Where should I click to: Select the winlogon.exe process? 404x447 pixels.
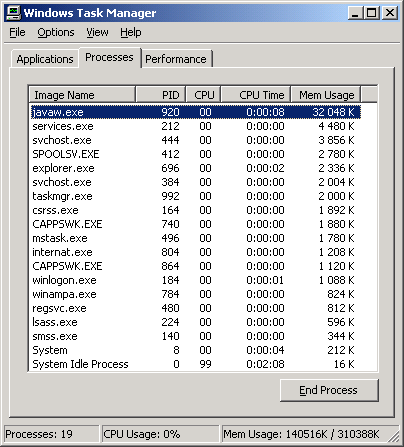point(196,280)
